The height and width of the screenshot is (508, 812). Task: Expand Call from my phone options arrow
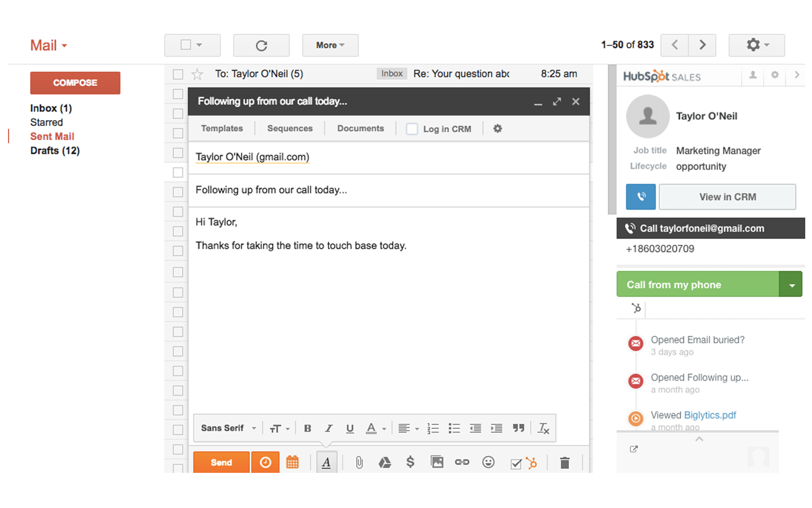tap(791, 284)
